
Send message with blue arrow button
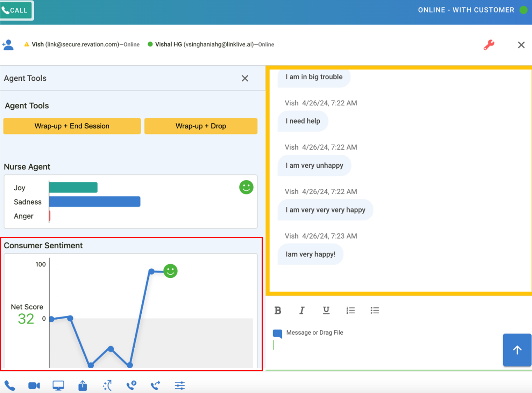point(517,350)
